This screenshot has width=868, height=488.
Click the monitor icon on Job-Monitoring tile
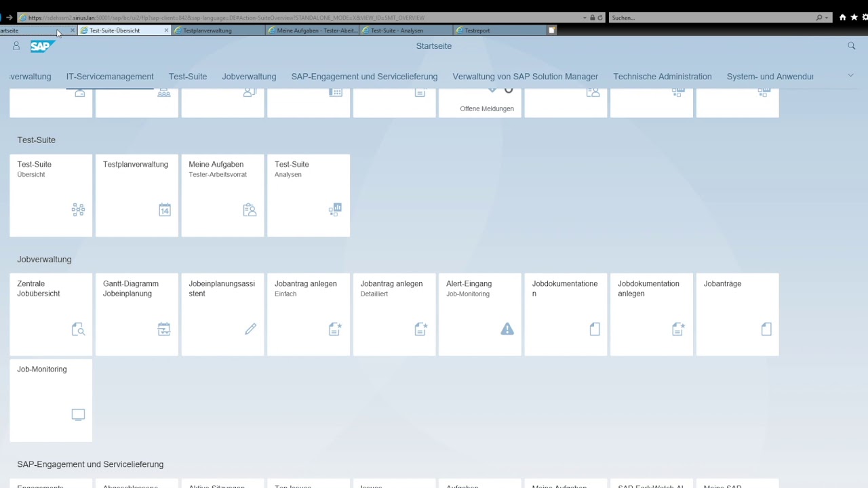tap(78, 414)
